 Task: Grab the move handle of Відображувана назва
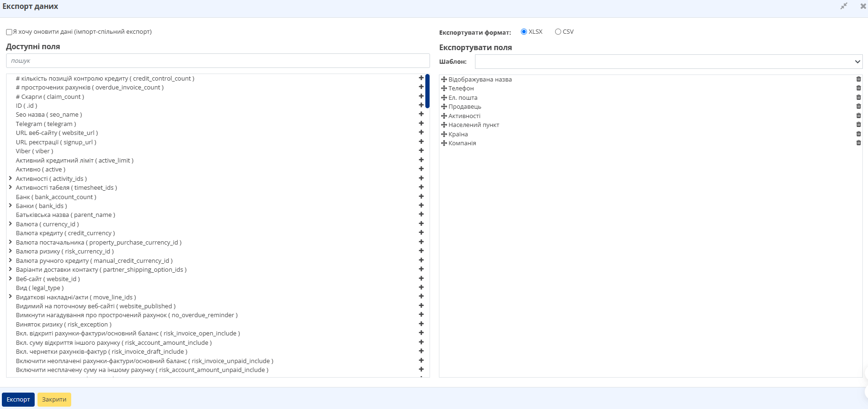coord(444,79)
